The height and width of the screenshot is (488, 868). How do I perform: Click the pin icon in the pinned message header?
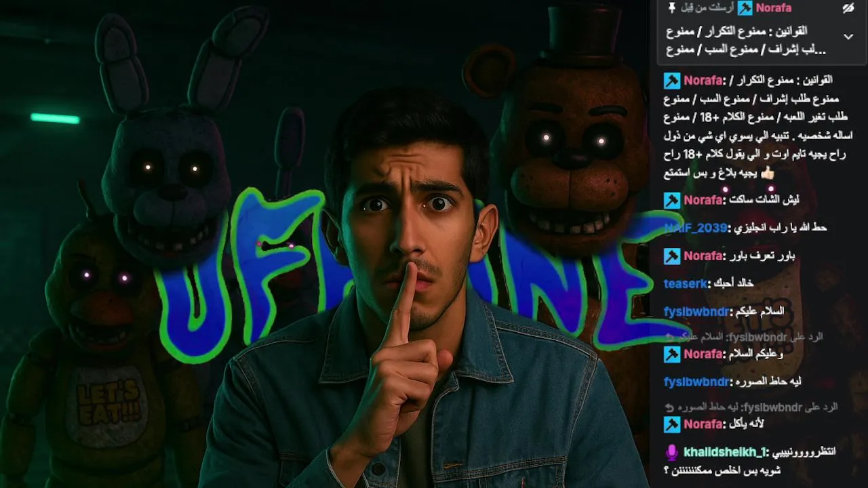(x=672, y=7)
